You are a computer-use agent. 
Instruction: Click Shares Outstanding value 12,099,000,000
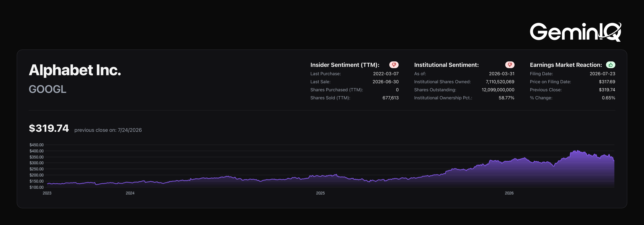point(498,90)
